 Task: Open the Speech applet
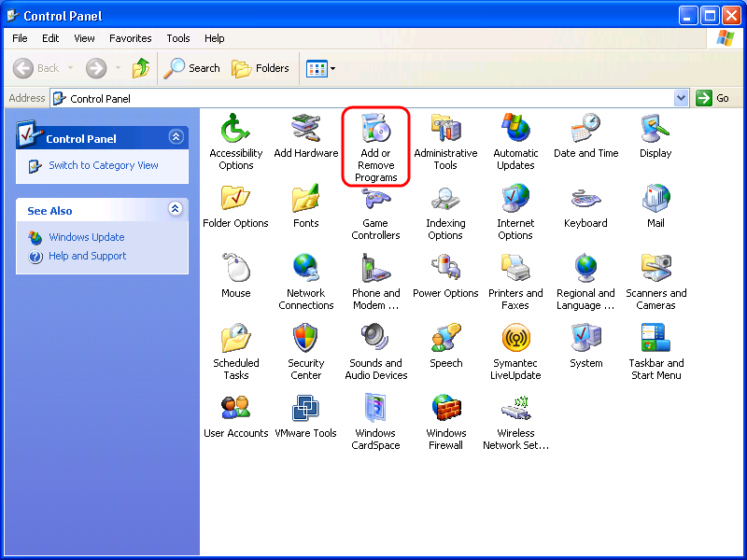[x=446, y=346]
